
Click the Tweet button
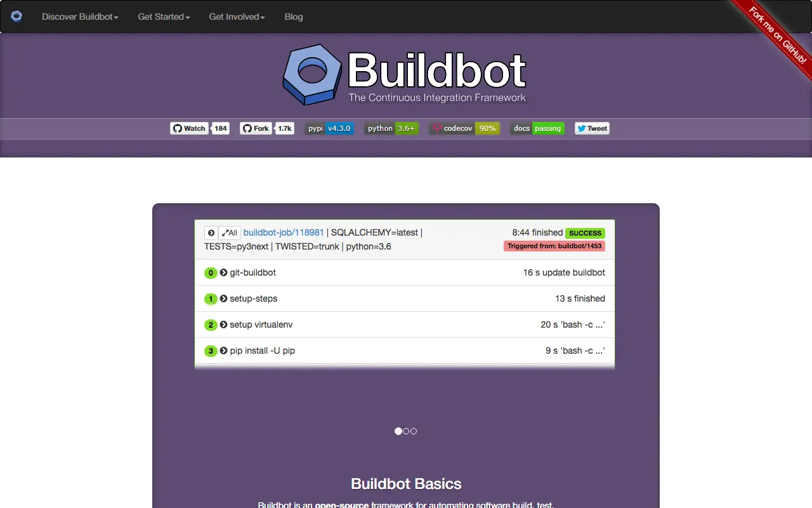[x=592, y=128]
